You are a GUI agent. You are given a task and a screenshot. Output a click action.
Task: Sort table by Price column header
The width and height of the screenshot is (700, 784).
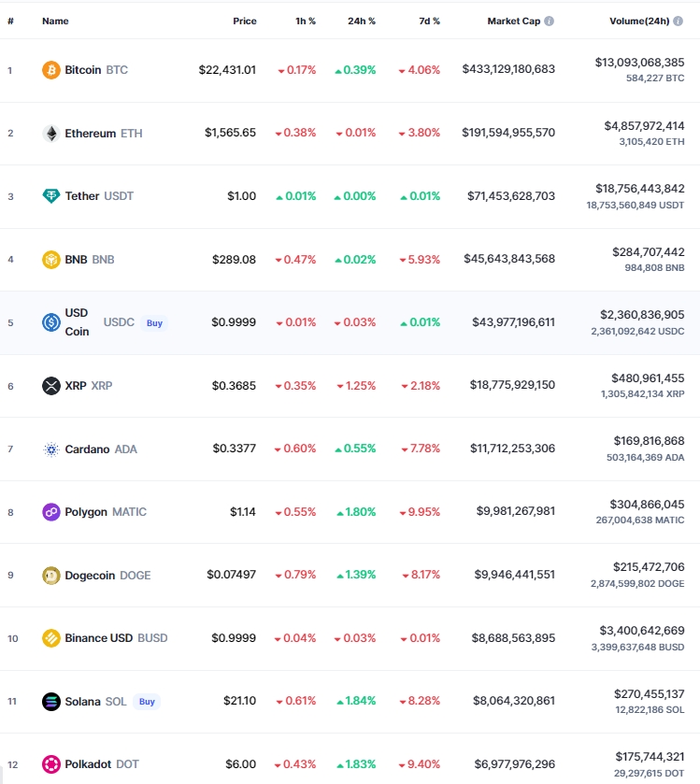245,21
